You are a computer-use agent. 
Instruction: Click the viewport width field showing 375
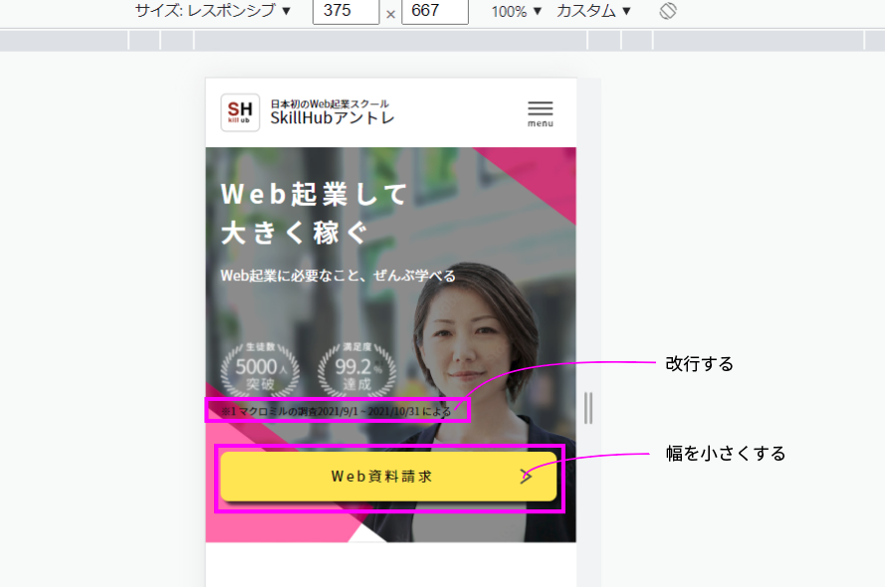[345, 11]
